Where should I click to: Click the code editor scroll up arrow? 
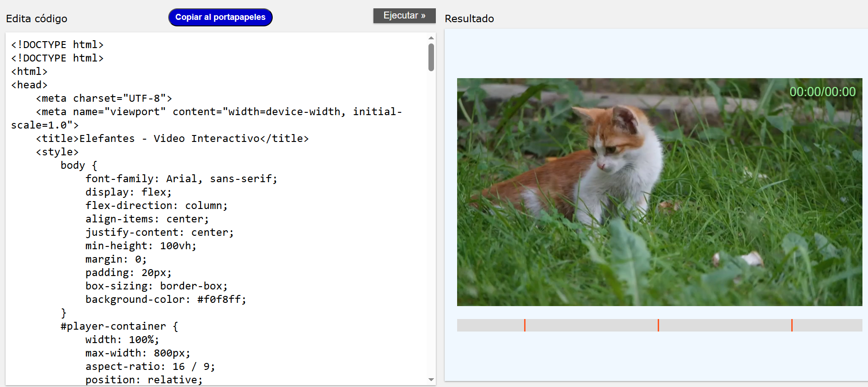(431, 38)
